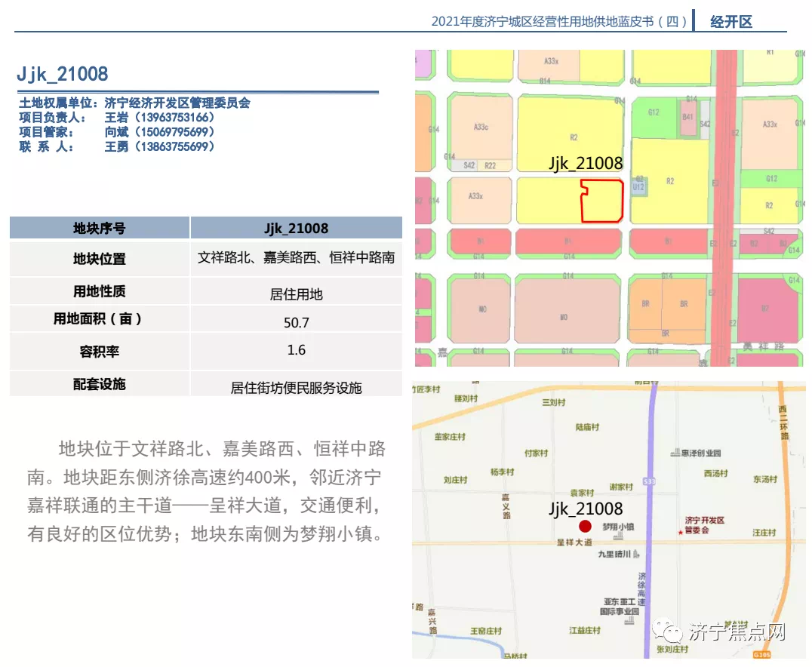
Task: Click Jjk_21008 label on the street map
Action: [x=586, y=509]
